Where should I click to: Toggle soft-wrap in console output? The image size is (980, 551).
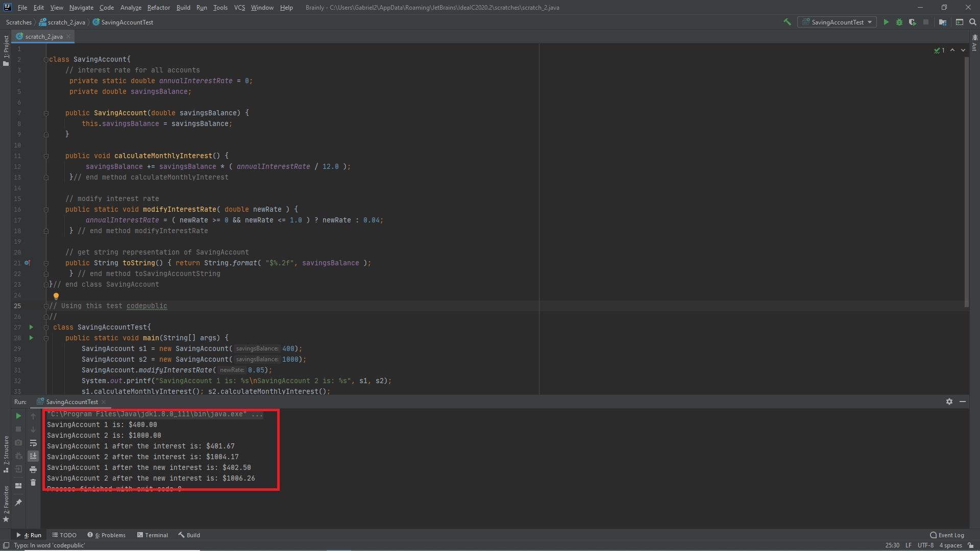[33, 443]
